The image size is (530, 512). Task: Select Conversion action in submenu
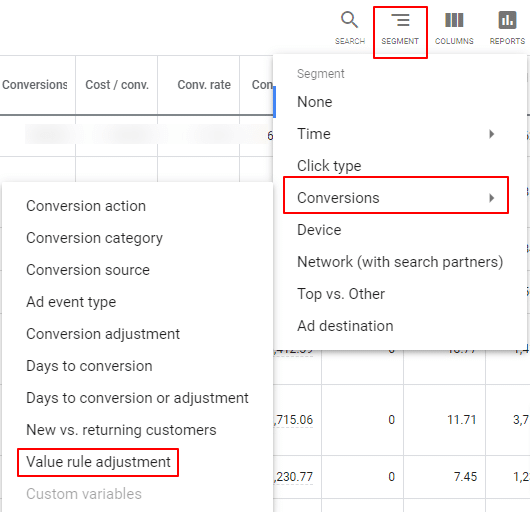[86, 206]
